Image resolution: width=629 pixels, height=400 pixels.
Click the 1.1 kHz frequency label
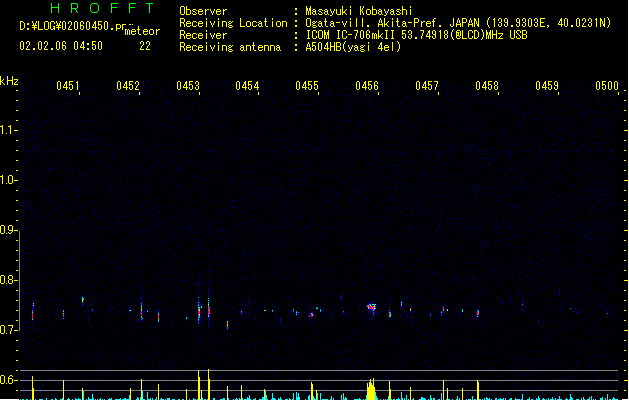click(x=8, y=130)
